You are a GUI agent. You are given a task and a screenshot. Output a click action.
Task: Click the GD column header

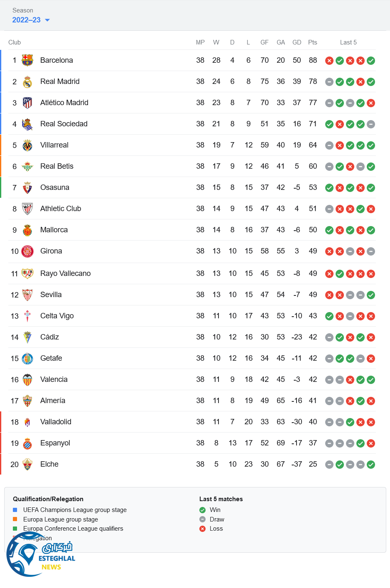(x=297, y=42)
